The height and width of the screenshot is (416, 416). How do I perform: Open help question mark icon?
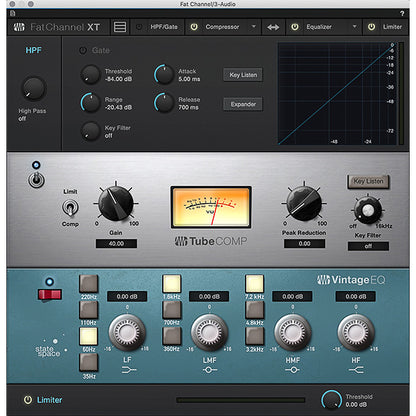[x=402, y=14]
